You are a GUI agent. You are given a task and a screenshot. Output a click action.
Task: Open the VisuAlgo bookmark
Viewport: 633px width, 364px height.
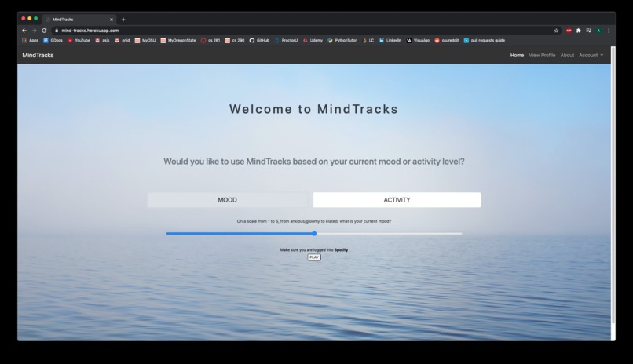pos(418,40)
